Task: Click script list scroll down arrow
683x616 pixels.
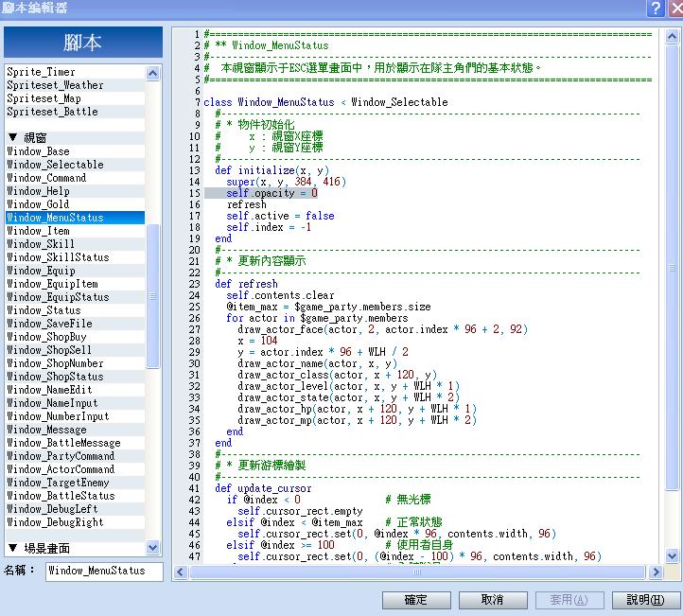Action: click(152, 548)
